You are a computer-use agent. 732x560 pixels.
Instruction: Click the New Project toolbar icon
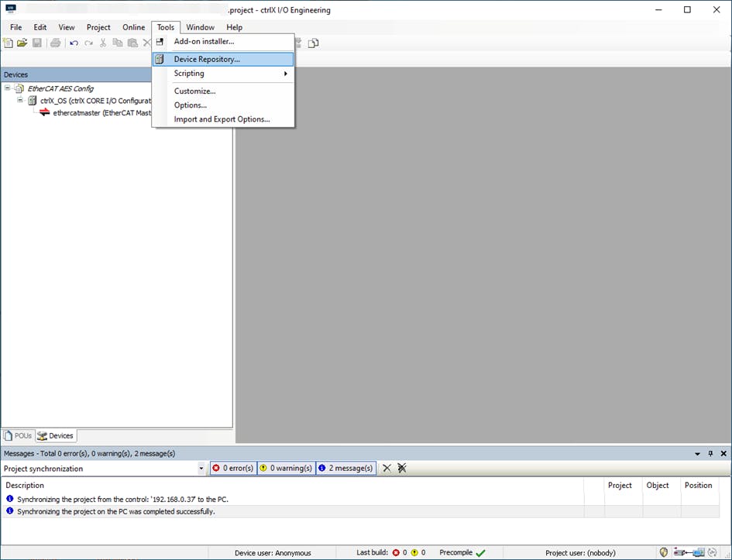coord(8,43)
